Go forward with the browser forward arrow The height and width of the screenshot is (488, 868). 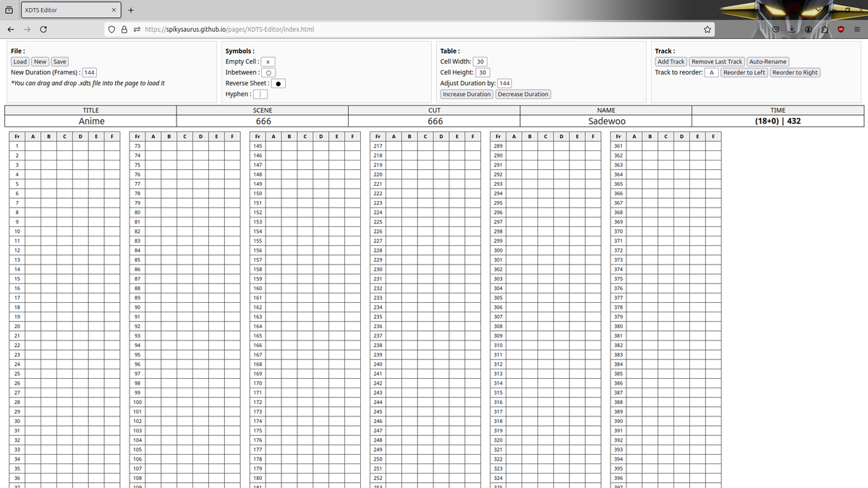pyautogui.click(x=27, y=30)
